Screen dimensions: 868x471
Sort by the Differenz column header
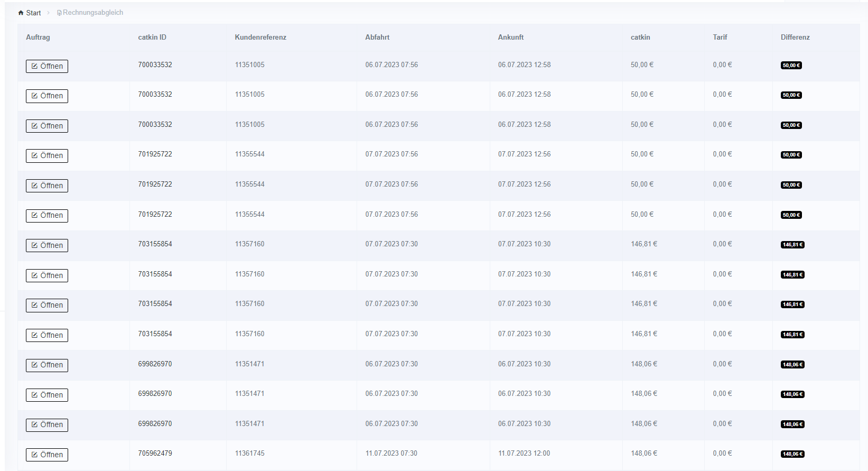(x=795, y=38)
